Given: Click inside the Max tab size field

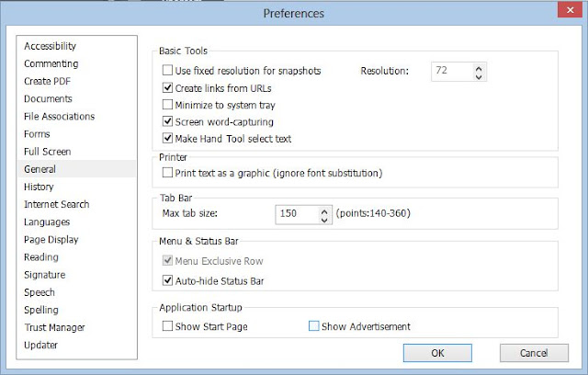Looking at the screenshot, I should 298,214.
